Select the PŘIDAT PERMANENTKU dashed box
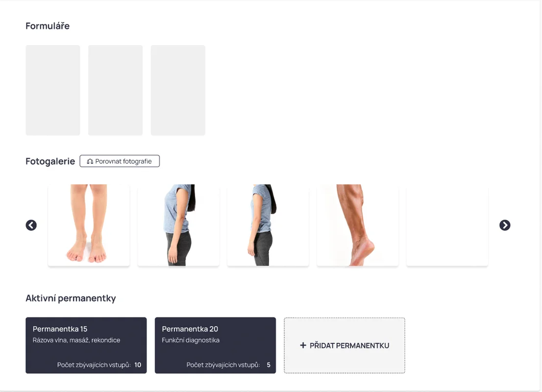The image size is (542, 392). click(x=345, y=345)
